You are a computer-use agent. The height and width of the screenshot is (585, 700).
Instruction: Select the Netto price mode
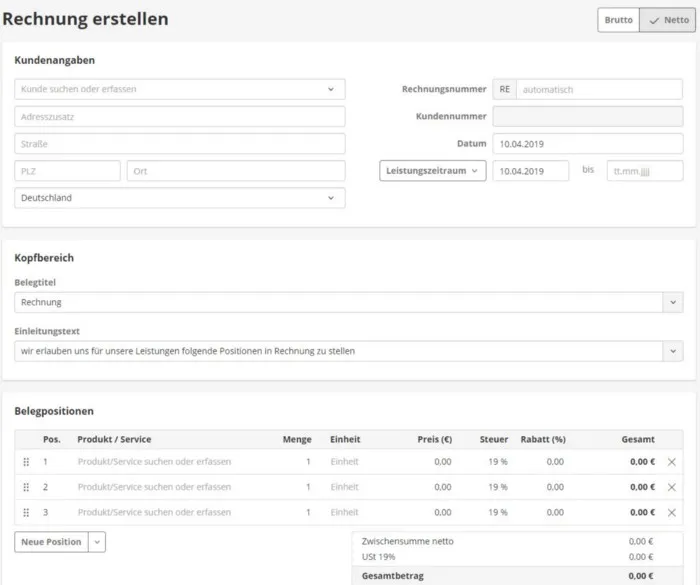coord(667,20)
